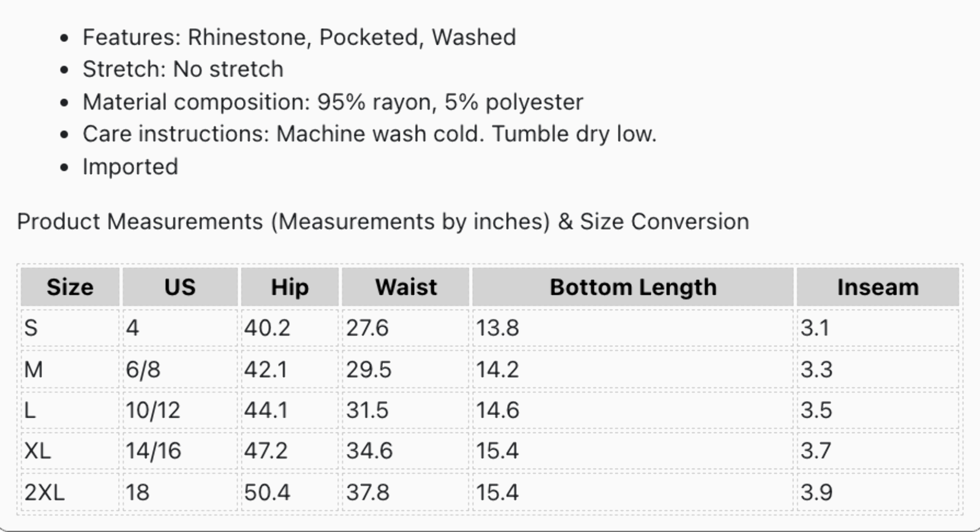The image size is (980, 532).
Task: Click the Material composition bullet text
Action: [x=333, y=102]
